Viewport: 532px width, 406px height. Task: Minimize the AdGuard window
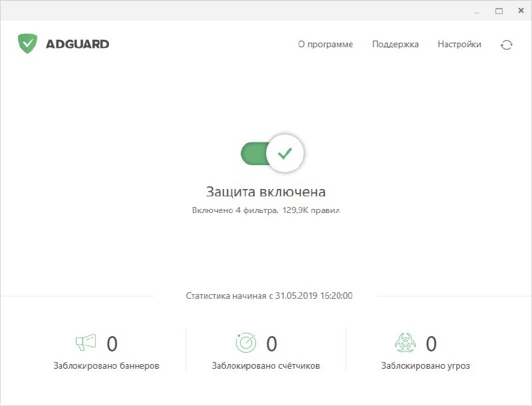477,11
